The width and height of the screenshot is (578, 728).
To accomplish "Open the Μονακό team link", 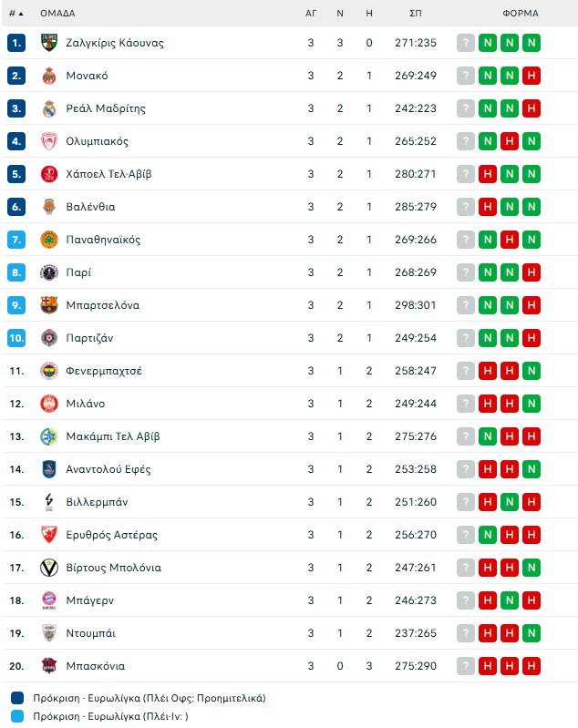I will coord(88,76).
